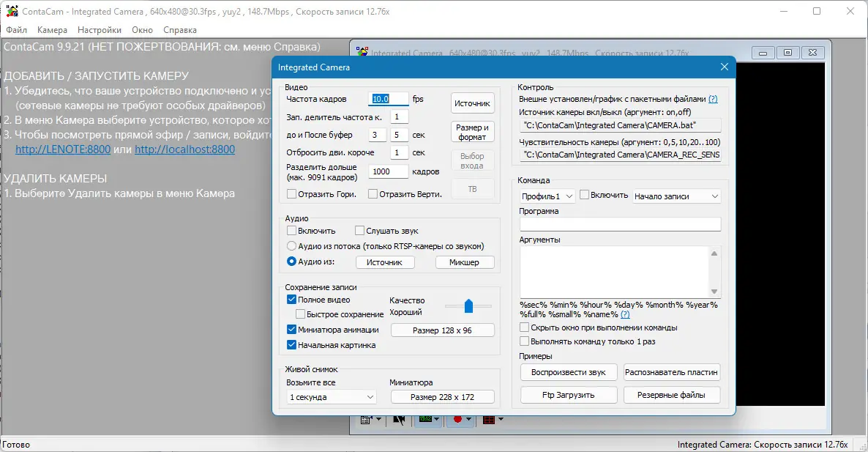Uncheck Миниатюра анимации checkbox
The image size is (868, 452).
point(291,330)
